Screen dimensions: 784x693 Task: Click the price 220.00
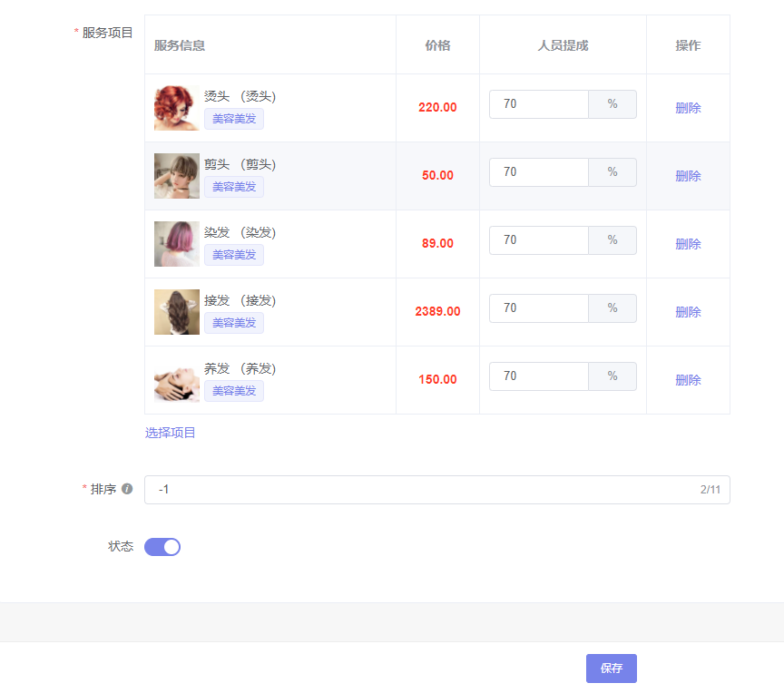(x=437, y=107)
